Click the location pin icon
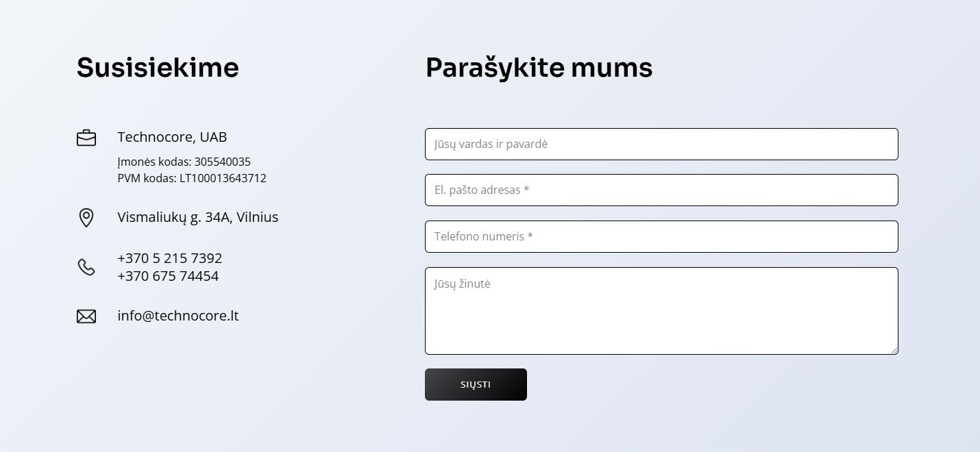Viewport: 980px width, 452px height. 86,218
